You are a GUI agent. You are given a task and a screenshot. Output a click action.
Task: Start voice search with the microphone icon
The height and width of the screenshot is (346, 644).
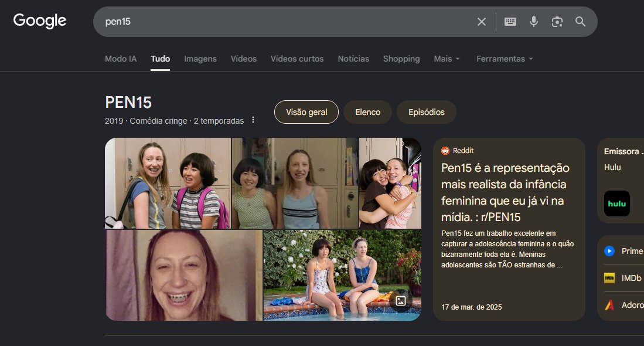533,22
